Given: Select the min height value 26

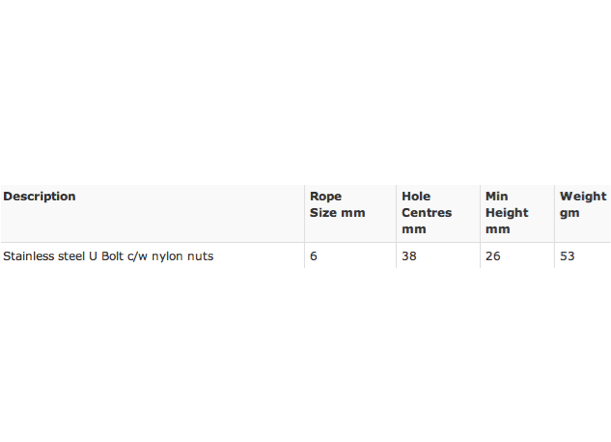Looking at the screenshot, I should (493, 256).
